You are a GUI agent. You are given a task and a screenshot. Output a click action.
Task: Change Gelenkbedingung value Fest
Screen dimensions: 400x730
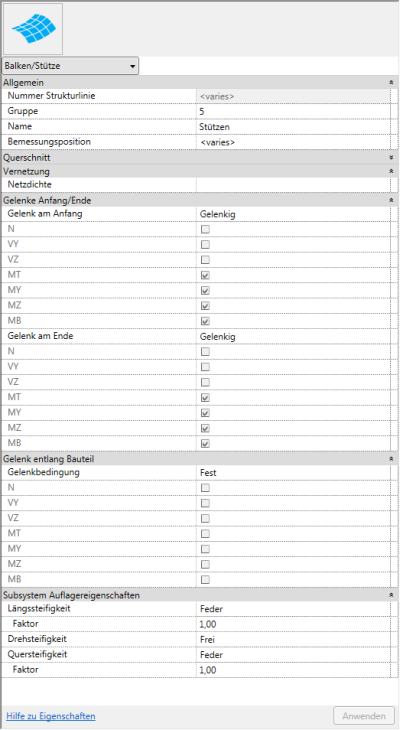(293, 473)
